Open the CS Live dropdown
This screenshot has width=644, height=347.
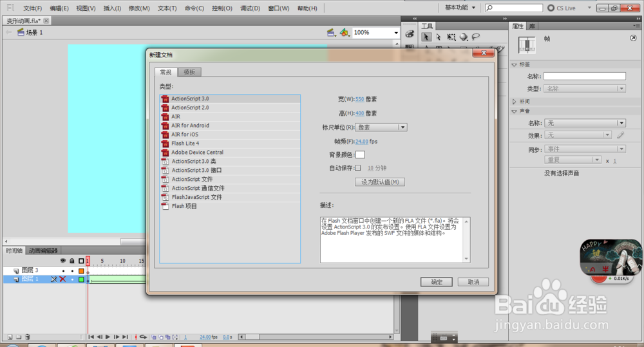pos(589,8)
